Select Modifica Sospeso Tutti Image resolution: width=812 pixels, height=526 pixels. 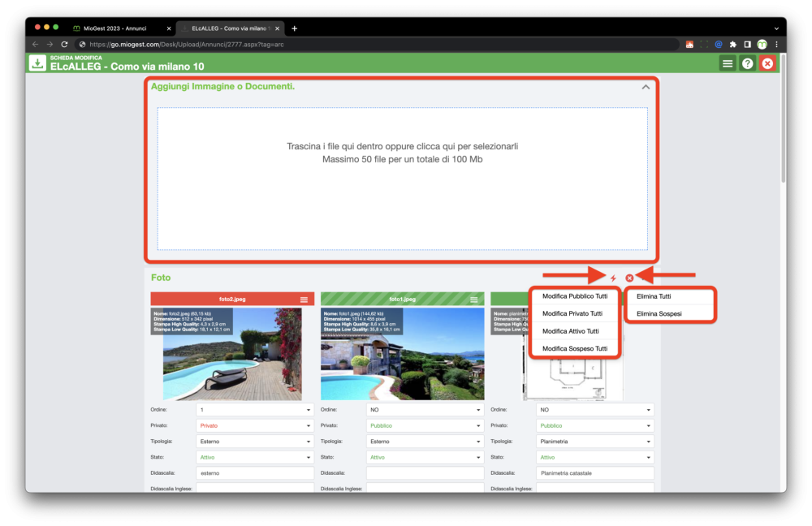[x=575, y=348]
